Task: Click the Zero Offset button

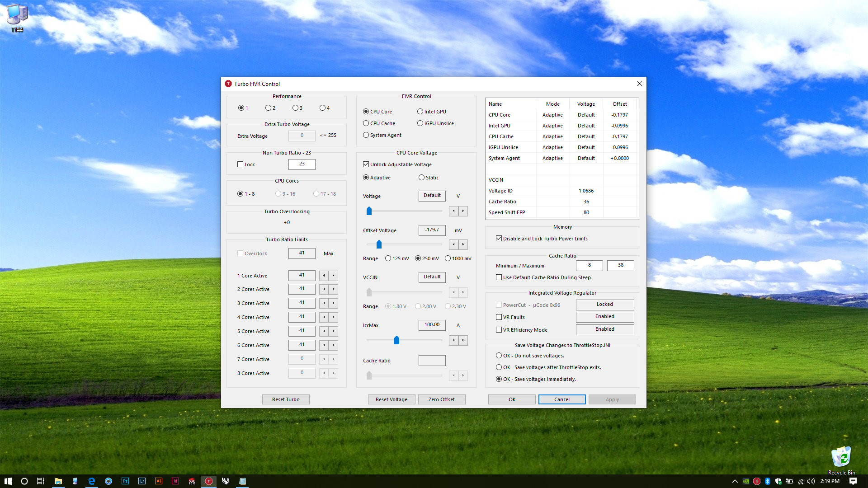Action: [441, 399]
